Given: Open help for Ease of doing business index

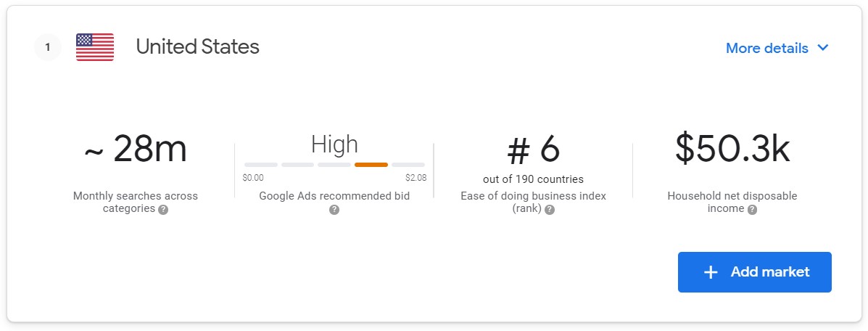Looking at the screenshot, I should (x=549, y=210).
